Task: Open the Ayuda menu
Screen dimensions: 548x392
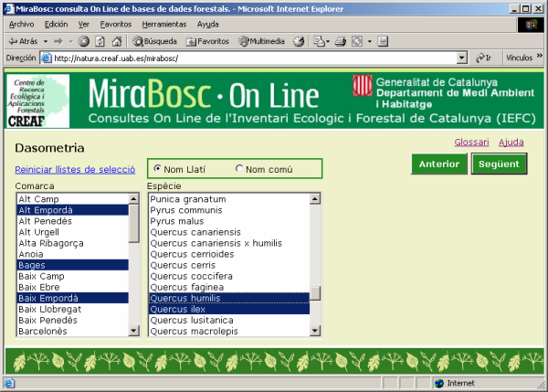Action: (208, 25)
